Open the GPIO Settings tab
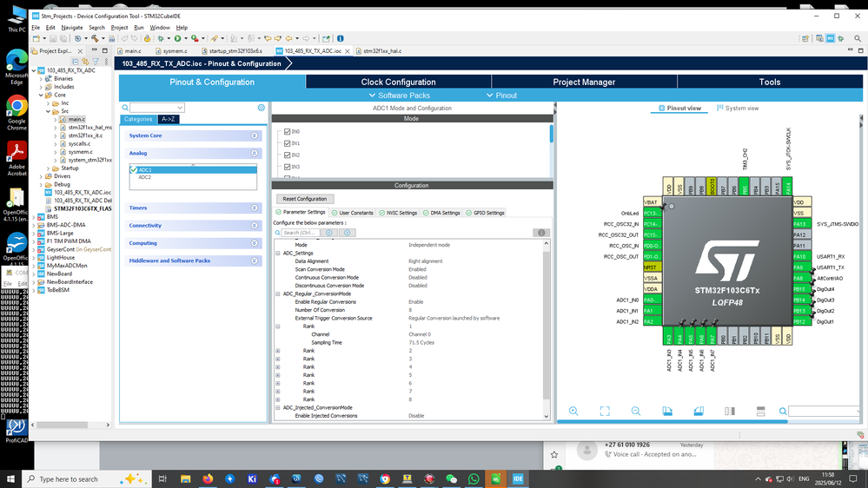 (485, 213)
